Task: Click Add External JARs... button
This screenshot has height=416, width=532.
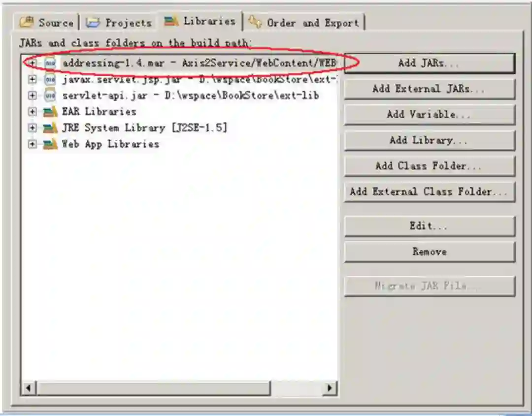Action: (430, 89)
